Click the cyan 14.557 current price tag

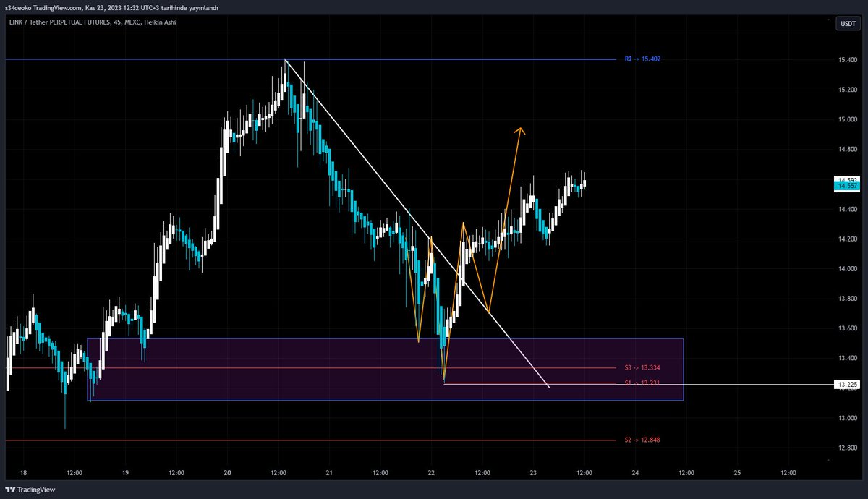(x=847, y=186)
